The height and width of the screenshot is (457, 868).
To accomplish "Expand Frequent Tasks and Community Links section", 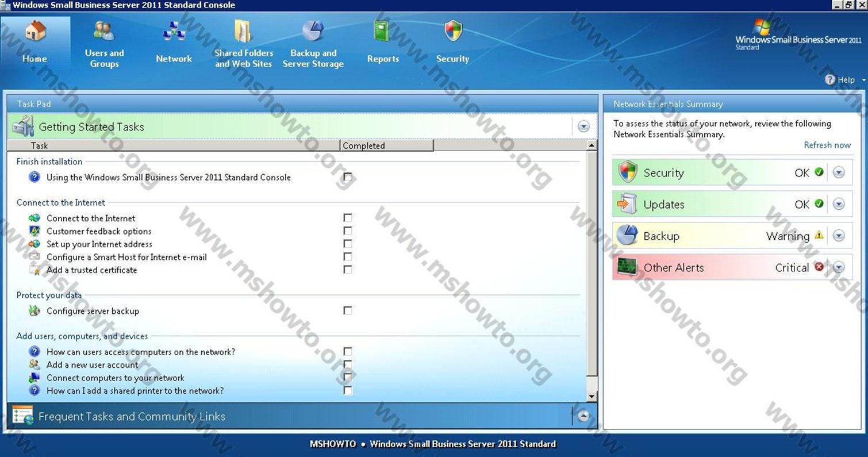I will (583, 416).
